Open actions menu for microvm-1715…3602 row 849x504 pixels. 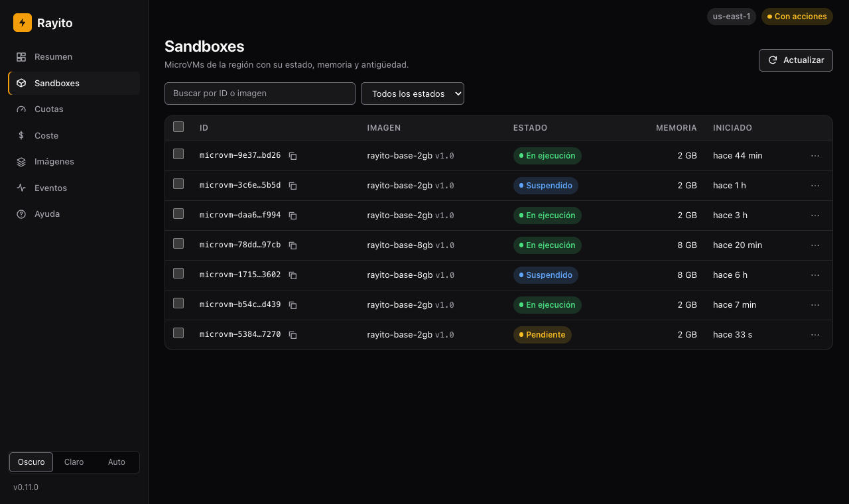[815, 275]
